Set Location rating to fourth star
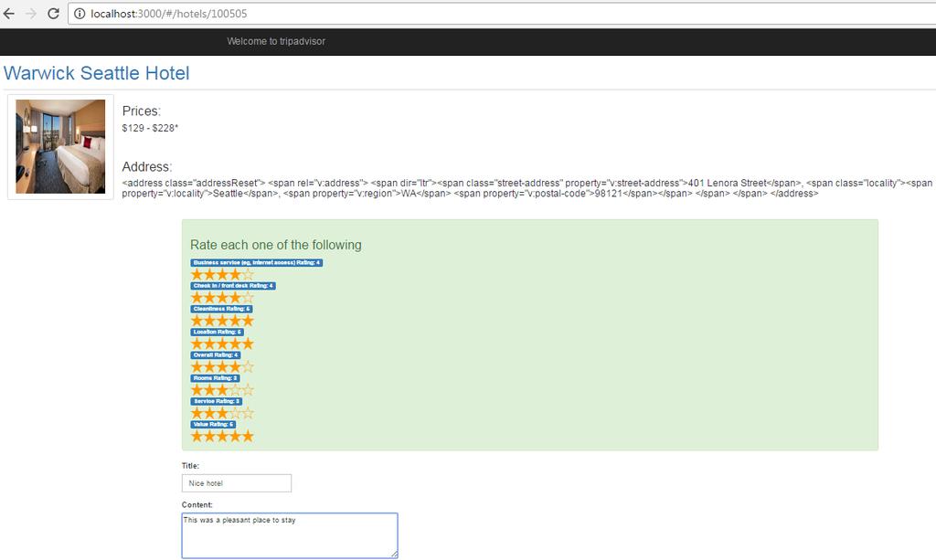The width and height of the screenshot is (936, 560). pos(235,344)
